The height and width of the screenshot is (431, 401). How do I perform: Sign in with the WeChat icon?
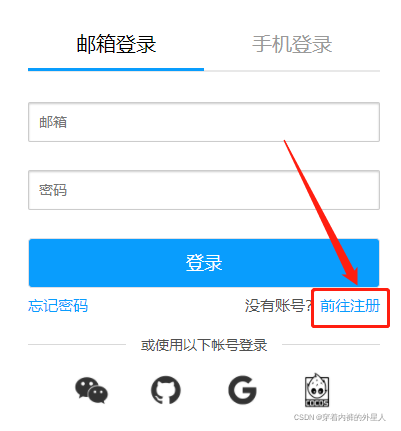coord(91,390)
